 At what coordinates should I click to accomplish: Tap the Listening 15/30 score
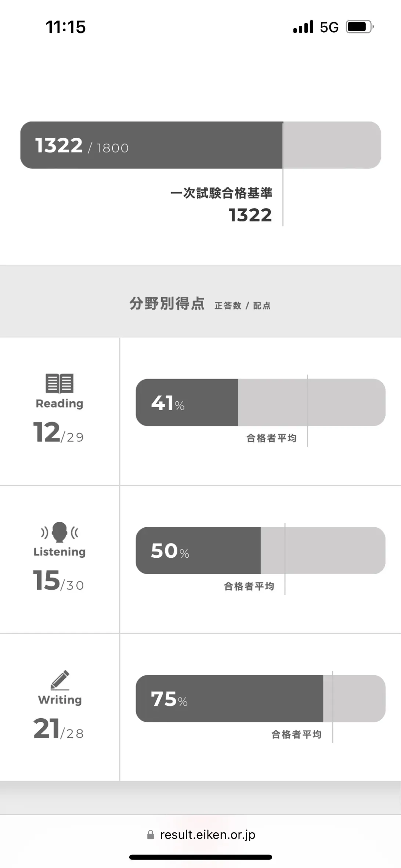point(59,581)
